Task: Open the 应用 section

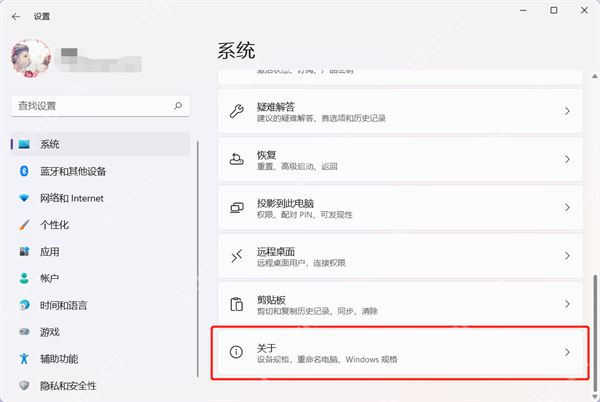Action: [50, 251]
